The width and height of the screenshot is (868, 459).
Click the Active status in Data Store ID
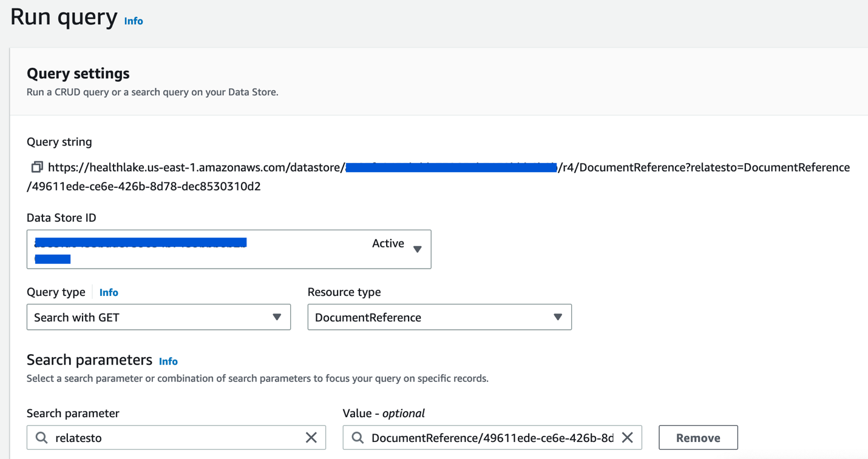(388, 243)
